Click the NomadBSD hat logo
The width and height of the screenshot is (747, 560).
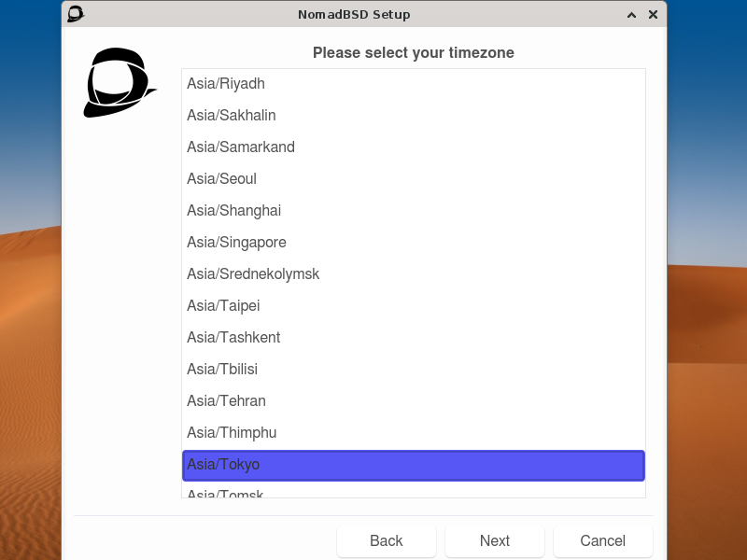[x=119, y=83]
